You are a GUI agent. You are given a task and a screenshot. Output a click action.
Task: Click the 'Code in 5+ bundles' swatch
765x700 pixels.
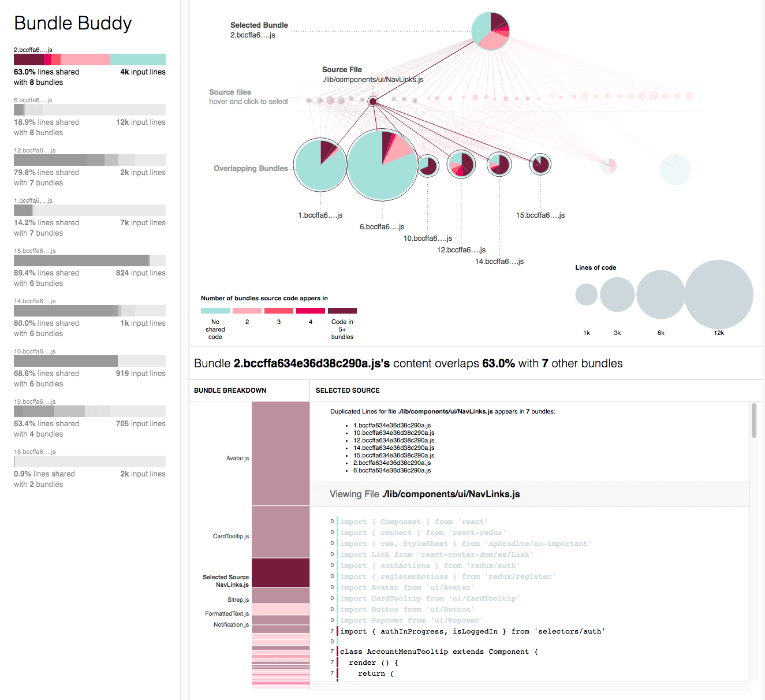click(x=342, y=311)
